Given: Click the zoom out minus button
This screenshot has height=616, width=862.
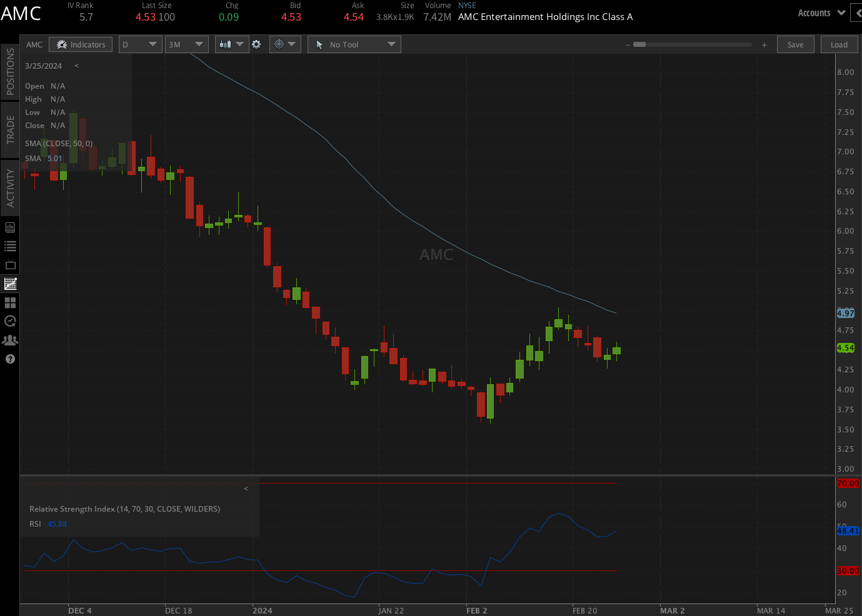Looking at the screenshot, I should click(x=628, y=45).
